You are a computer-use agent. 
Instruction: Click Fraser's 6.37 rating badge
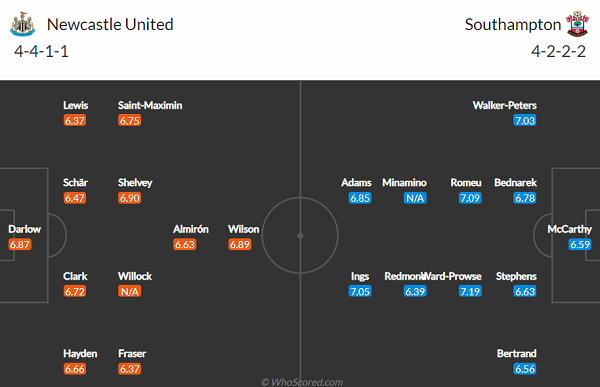pyautogui.click(x=129, y=369)
